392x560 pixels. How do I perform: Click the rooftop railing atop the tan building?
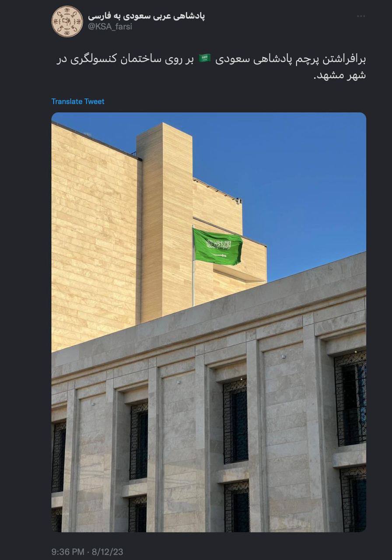point(217,189)
